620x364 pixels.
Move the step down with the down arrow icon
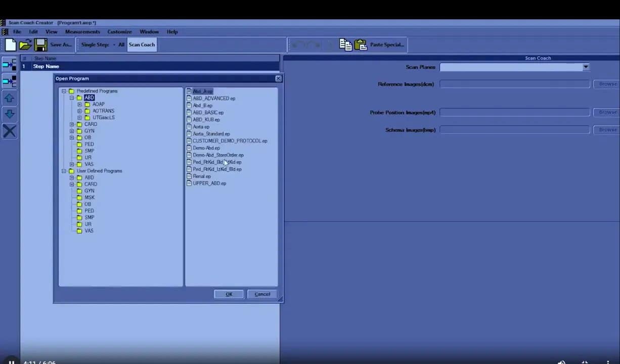coord(10,115)
